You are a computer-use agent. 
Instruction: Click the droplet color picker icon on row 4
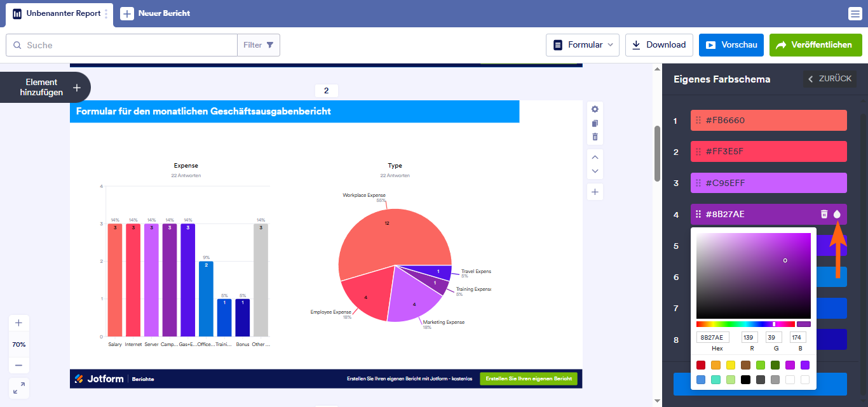click(837, 215)
